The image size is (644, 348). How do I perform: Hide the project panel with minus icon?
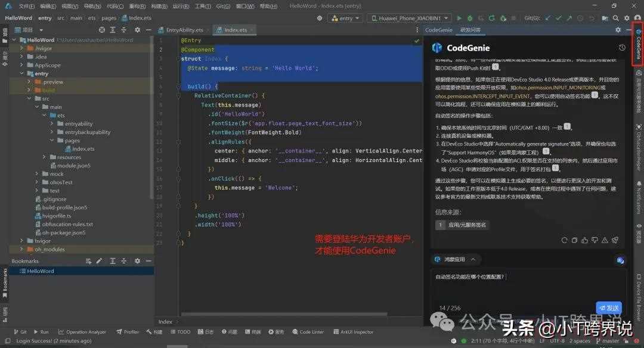[x=148, y=30]
